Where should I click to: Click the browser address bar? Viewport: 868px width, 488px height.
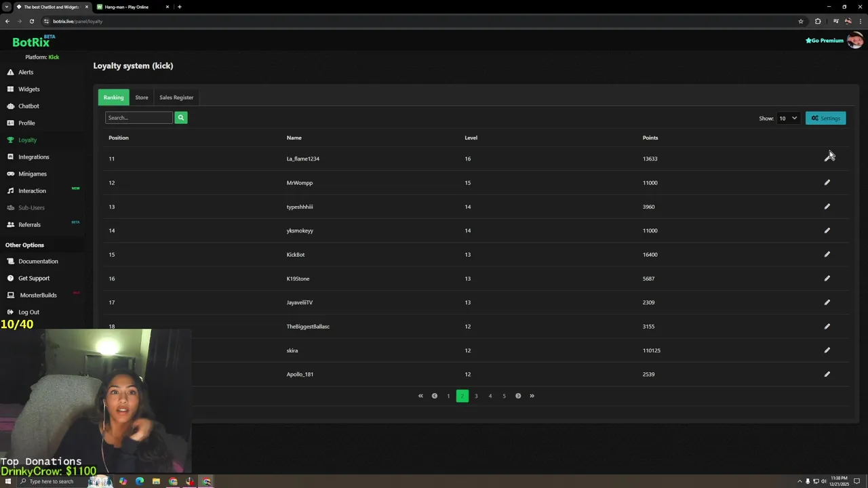[x=420, y=21]
